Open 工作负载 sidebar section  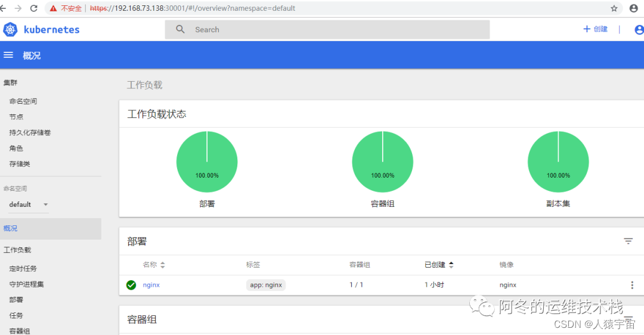[x=17, y=250]
